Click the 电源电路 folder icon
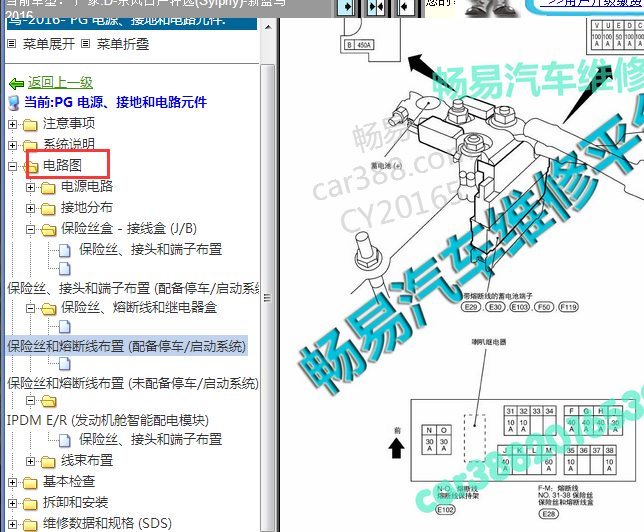 [x=48, y=188]
